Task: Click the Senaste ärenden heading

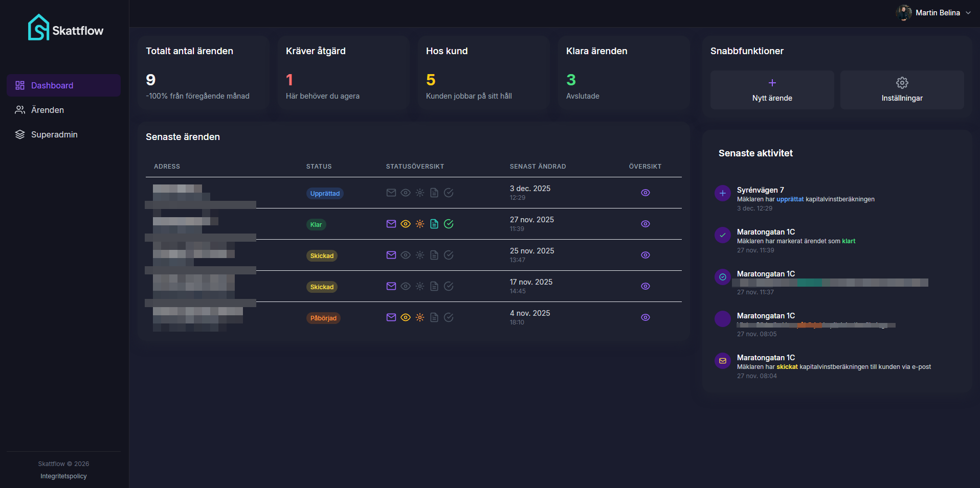Action: [x=183, y=137]
